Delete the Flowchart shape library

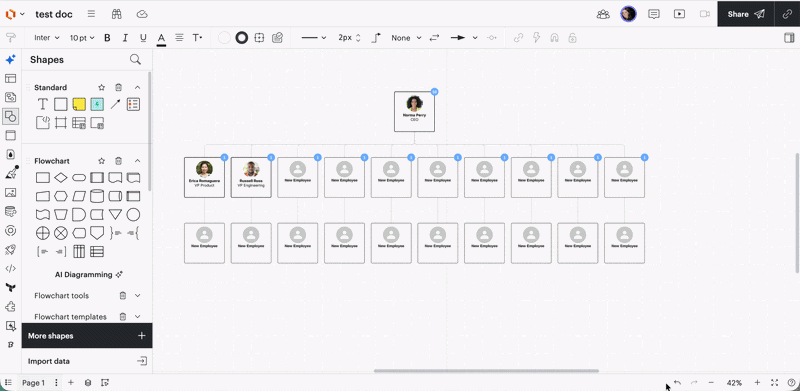coord(118,161)
